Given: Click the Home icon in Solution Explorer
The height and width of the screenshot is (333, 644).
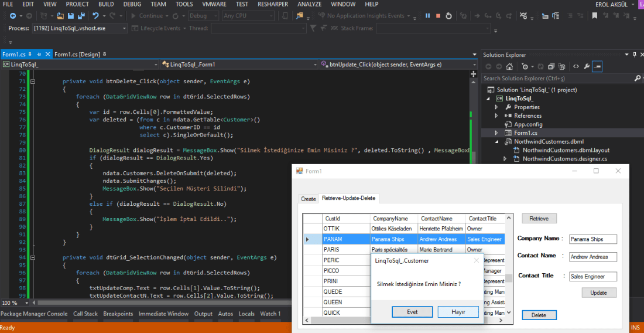Looking at the screenshot, I should point(510,67).
